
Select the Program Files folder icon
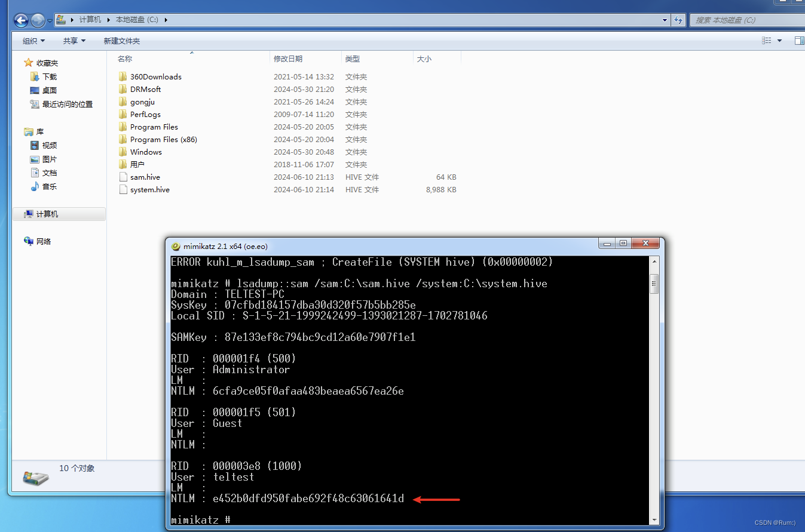pyautogui.click(x=123, y=127)
